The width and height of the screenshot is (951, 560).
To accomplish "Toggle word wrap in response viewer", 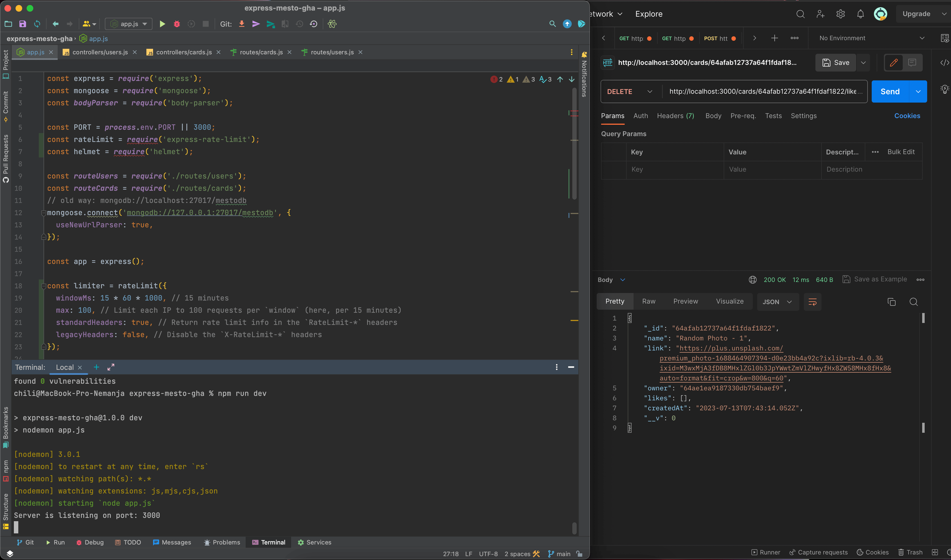I will pyautogui.click(x=812, y=302).
